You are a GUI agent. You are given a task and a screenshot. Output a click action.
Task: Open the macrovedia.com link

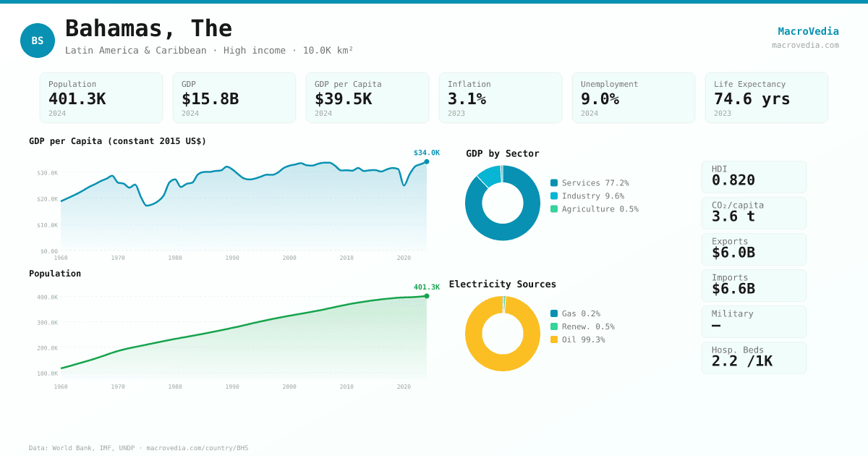click(805, 45)
